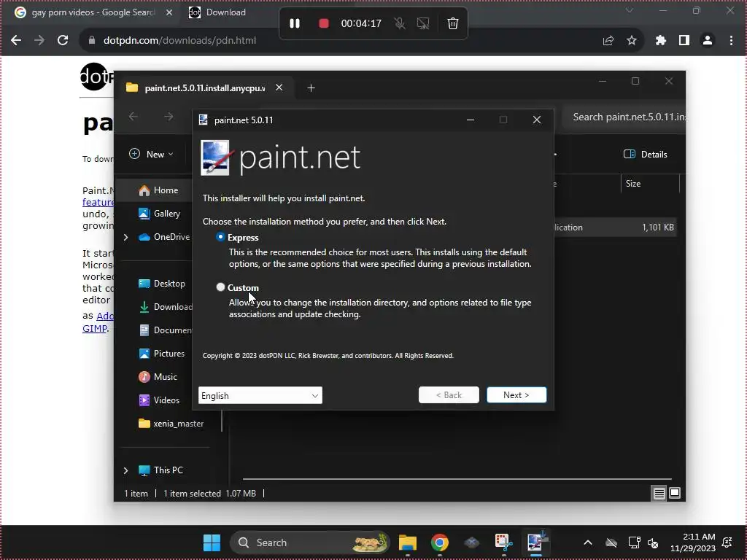Screen dimensions: 747x560
Task: Click the muted volume tray icon
Action: (653, 542)
